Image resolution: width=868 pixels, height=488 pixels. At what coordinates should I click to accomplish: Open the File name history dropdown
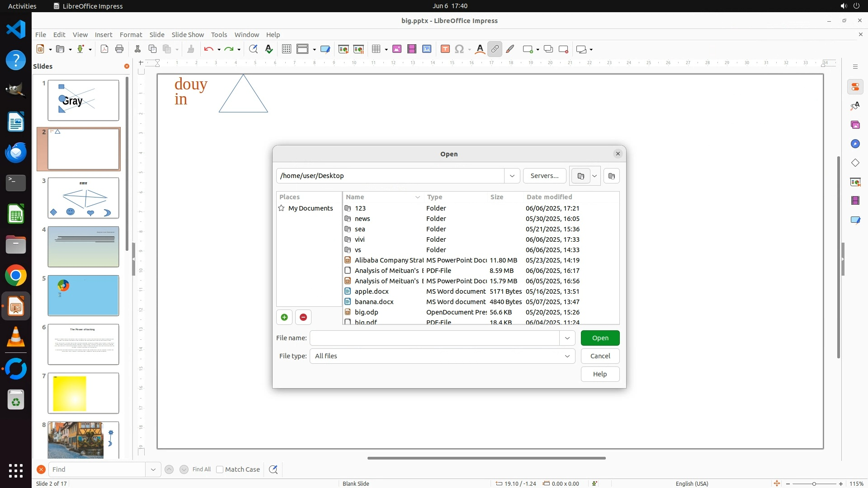567,338
